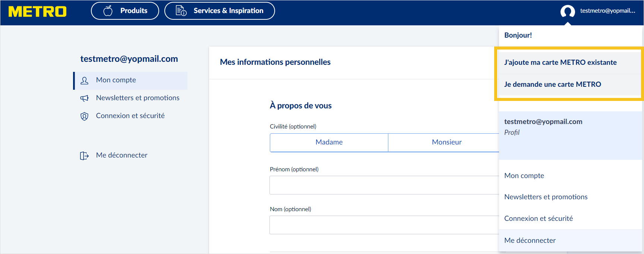644x254 pixels.
Task: Open Mon compte in dropdown menu
Action: tap(524, 176)
